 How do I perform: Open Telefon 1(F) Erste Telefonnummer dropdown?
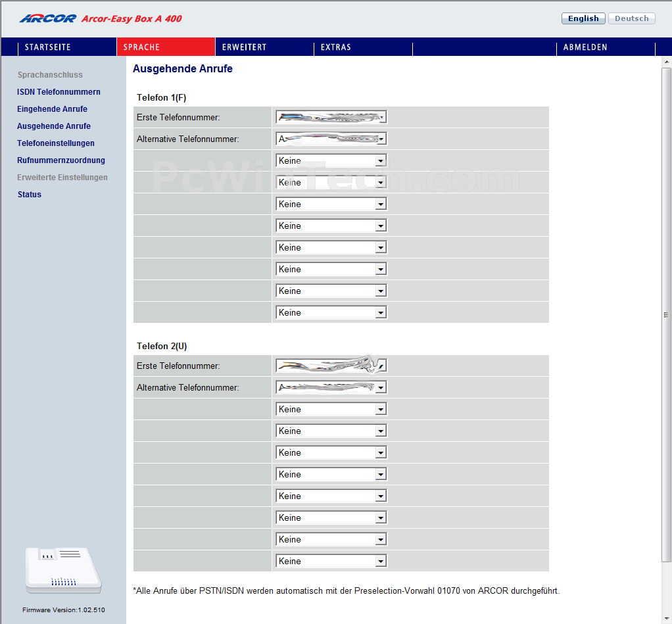pos(331,117)
